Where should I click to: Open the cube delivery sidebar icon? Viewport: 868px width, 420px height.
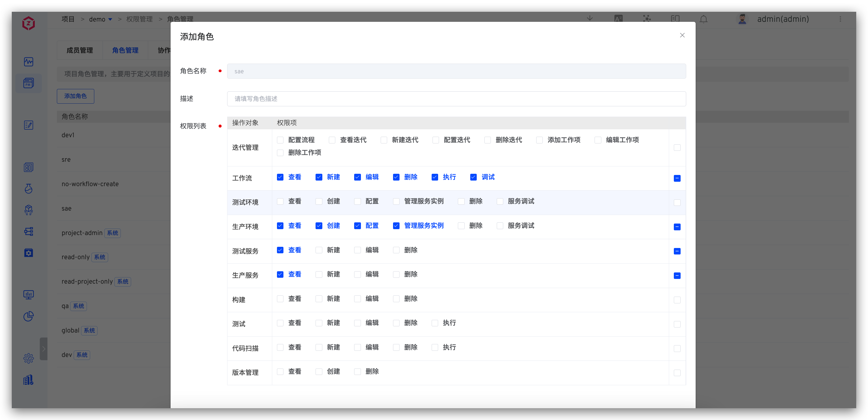[x=29, y=210]
